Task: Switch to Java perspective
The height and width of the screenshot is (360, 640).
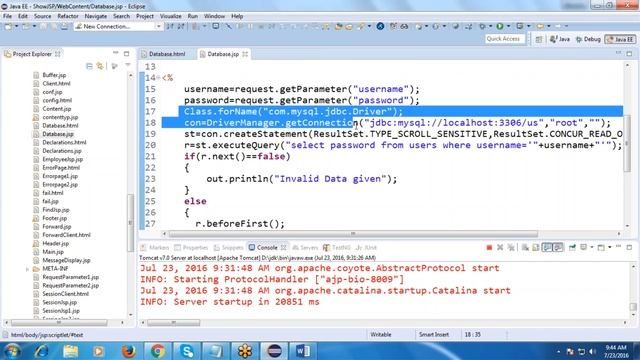Action: tap(560, 39)
